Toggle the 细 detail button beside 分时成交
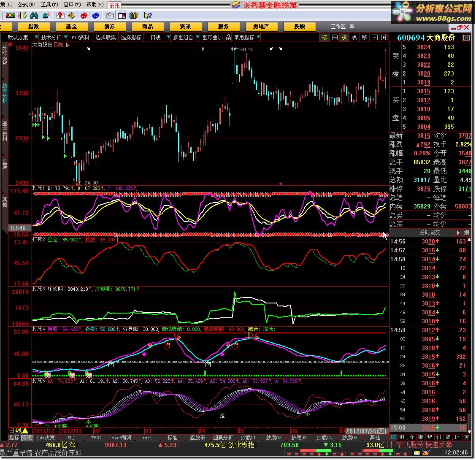This screenshot has width=476, height=460. pyautogui.click(x=467, y=233)
